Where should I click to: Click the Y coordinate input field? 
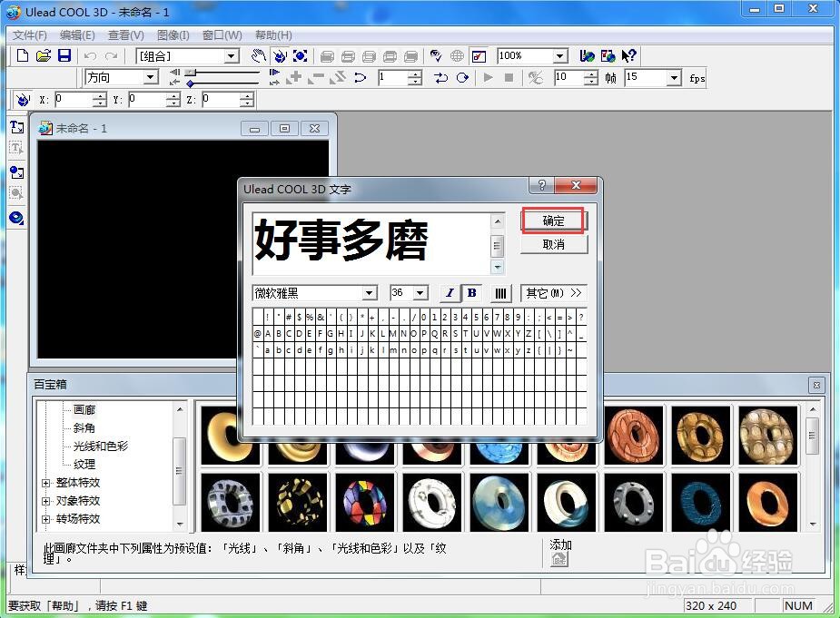[x=148, y=100]
